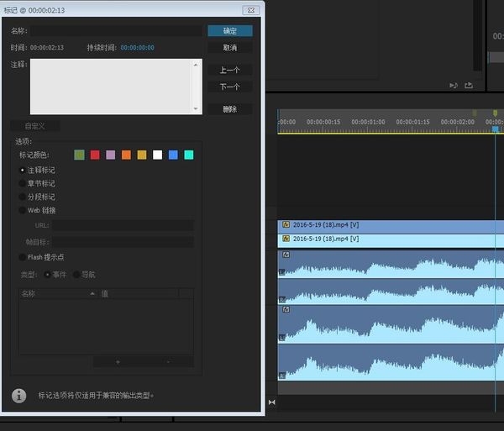Screen dimensions: 504x431
Task: Sort by 名称 column header arrow
Action: (92, 294)
